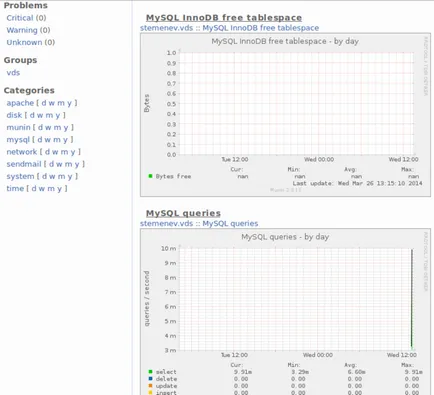Click the MySQL InnoDB free tablespace heading

(224, 18)
